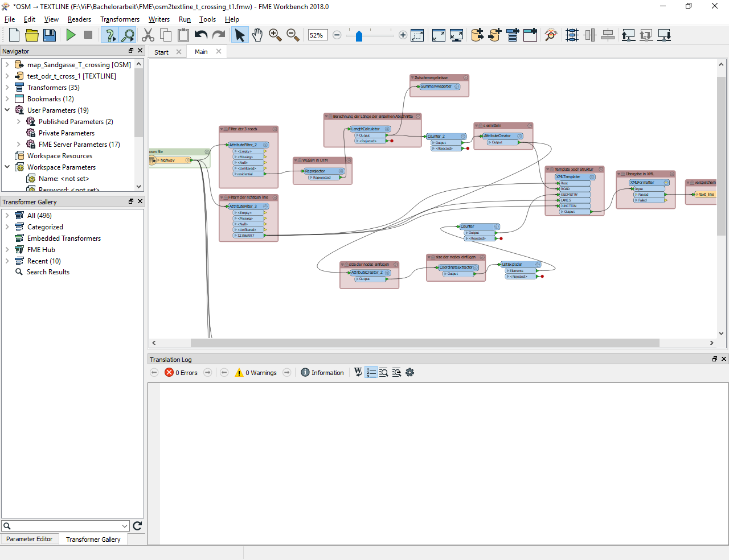Expand Transformers (35) in Navigator
729x560 pixels.
click(7, 88)
